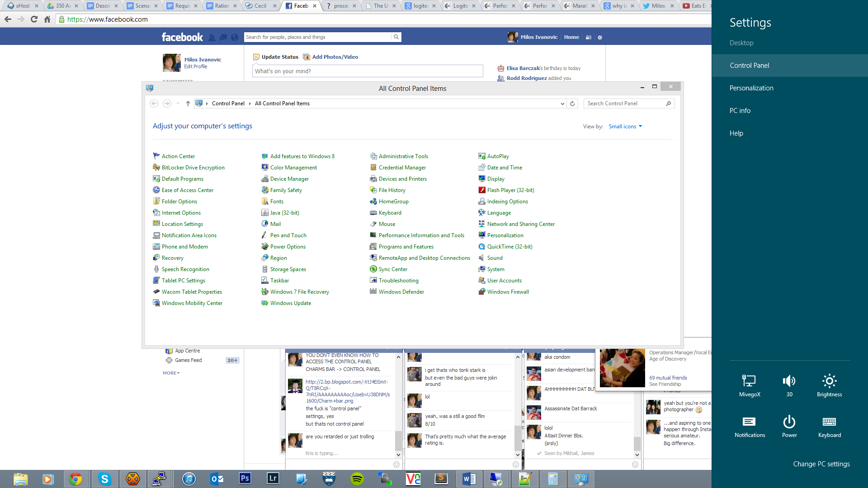Viewport: 868px width, 488px height.
Task: Expand Facebook MORE sidebar section
Action: [171, 373]
